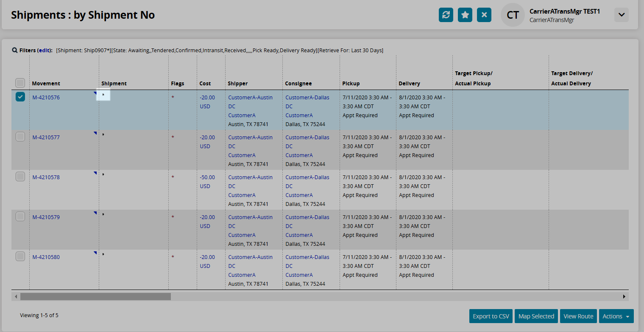This screenshot has height=332, width=644.
Task: Click the filters edit link
Action: click(44, 51)
